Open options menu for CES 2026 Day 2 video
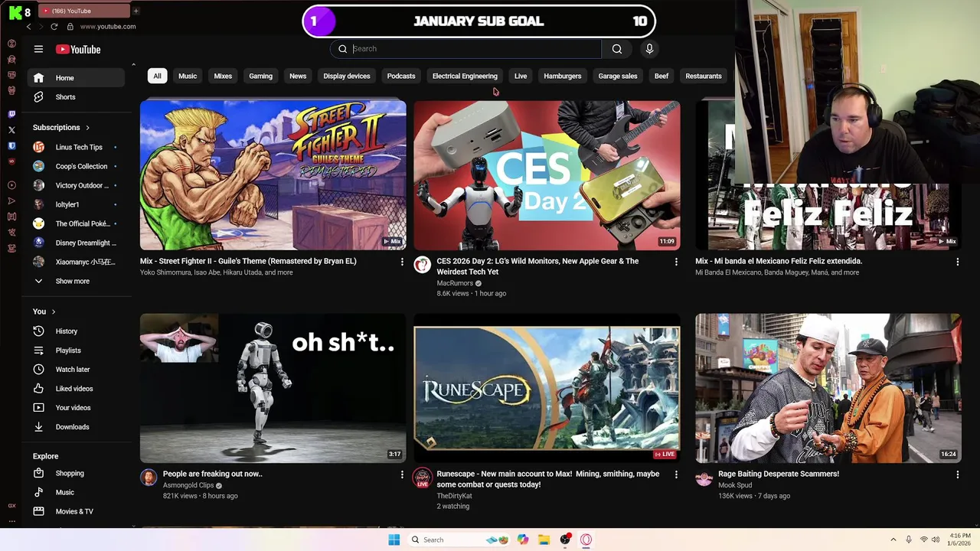Viewport: 980px width, 551px height. click(676, 262)
